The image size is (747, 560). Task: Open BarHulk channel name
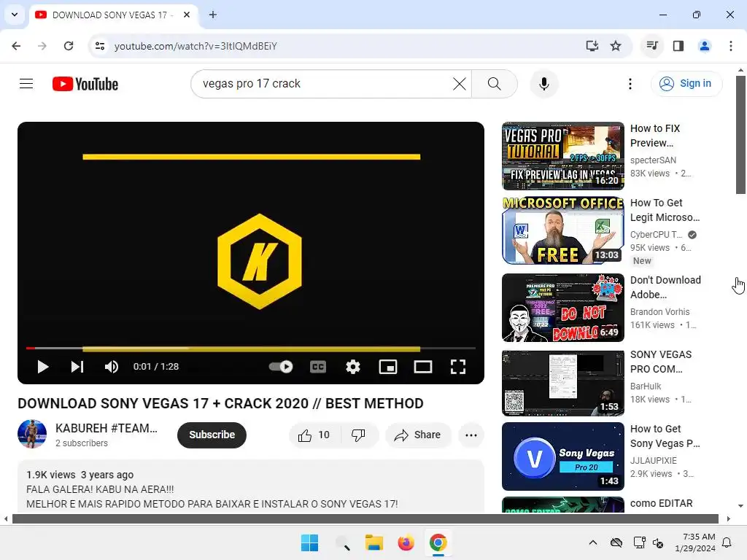(x=646, y=386)
